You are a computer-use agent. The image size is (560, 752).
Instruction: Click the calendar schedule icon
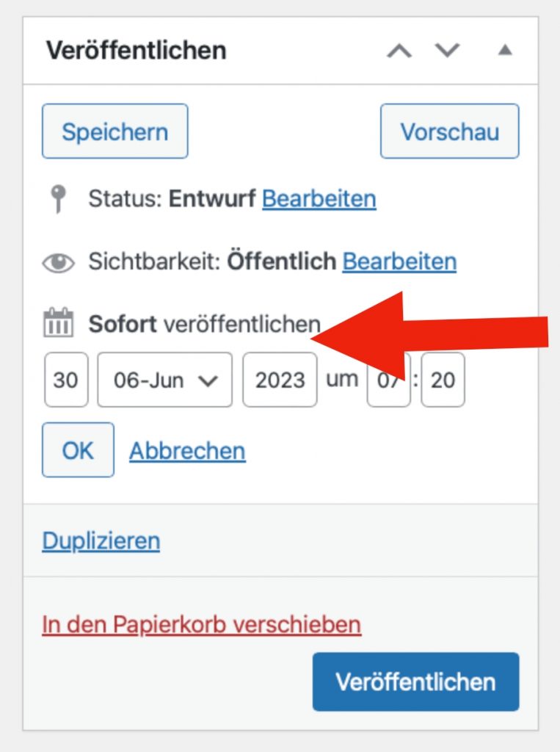[58, 324]
